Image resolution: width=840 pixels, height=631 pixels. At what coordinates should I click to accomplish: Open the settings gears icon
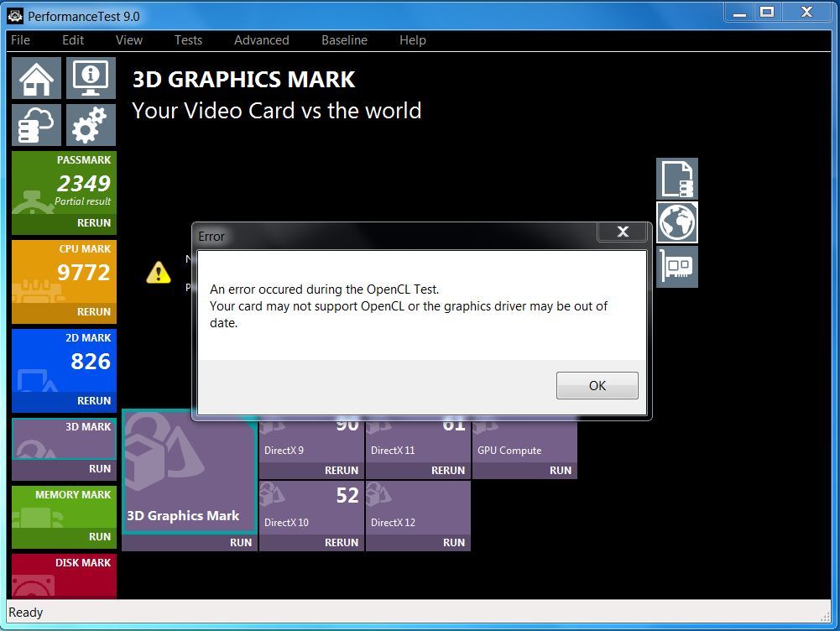[91, 125]
